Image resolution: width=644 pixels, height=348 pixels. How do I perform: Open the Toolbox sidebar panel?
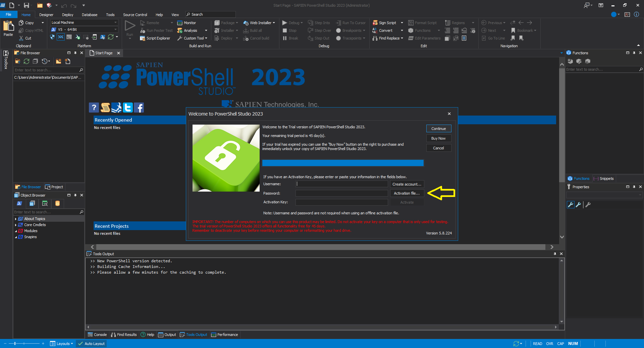coord(6,60)
